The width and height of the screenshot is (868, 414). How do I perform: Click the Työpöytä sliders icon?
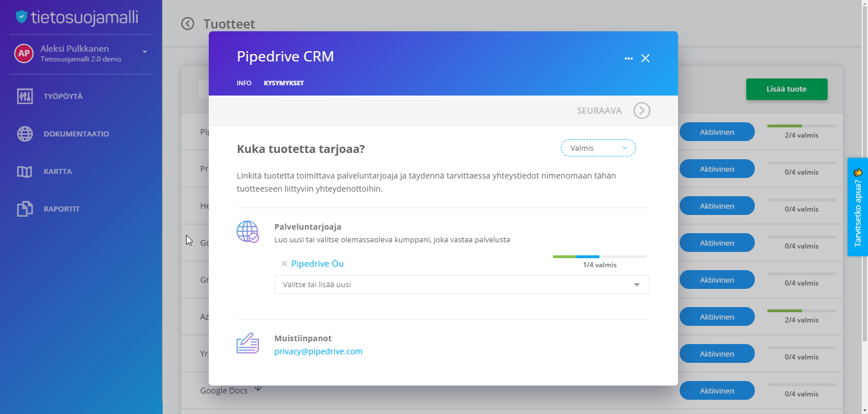pyautogui.click(x=24, y=96)
